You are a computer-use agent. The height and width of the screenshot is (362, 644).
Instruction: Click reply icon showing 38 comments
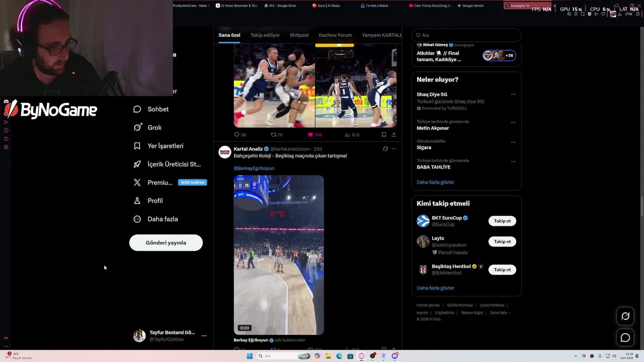[x=236, y=135]
